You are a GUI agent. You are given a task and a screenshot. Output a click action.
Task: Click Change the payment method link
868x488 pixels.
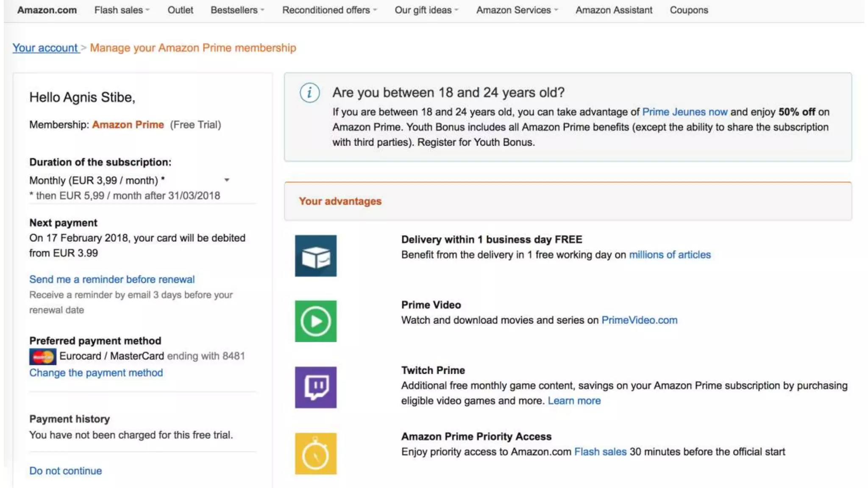pyautogui.click(x=96, y=373)
